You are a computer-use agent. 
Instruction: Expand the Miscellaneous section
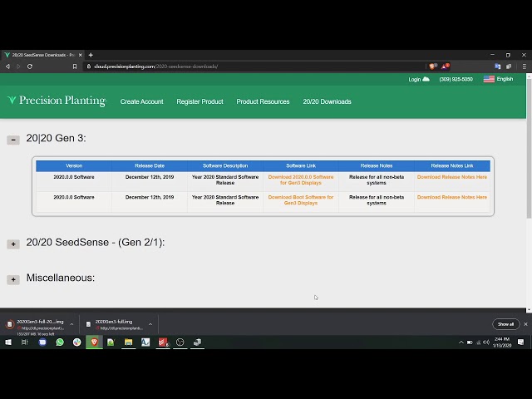point(13,279)
